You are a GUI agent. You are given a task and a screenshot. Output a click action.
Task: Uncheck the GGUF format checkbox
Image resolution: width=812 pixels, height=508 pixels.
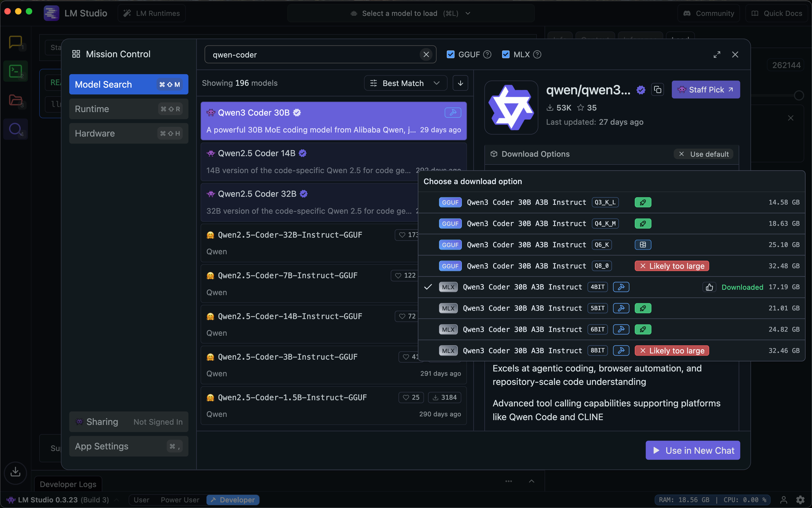coord(450,55)
